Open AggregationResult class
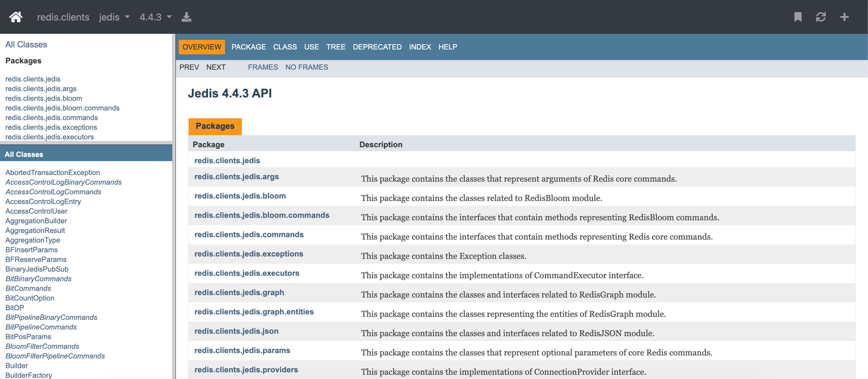Image resolution: width=868 pixels, height=379 pixels. click(35, 231)
